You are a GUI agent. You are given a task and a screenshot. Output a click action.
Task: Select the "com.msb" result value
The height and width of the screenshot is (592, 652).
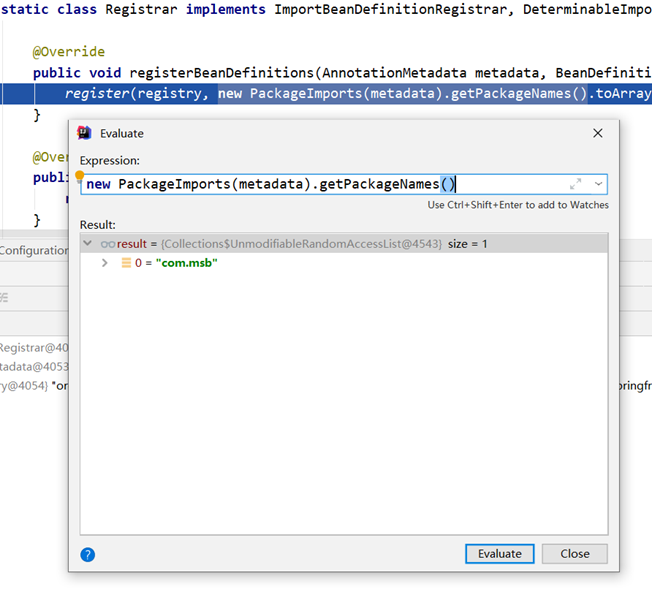(186, 263)
